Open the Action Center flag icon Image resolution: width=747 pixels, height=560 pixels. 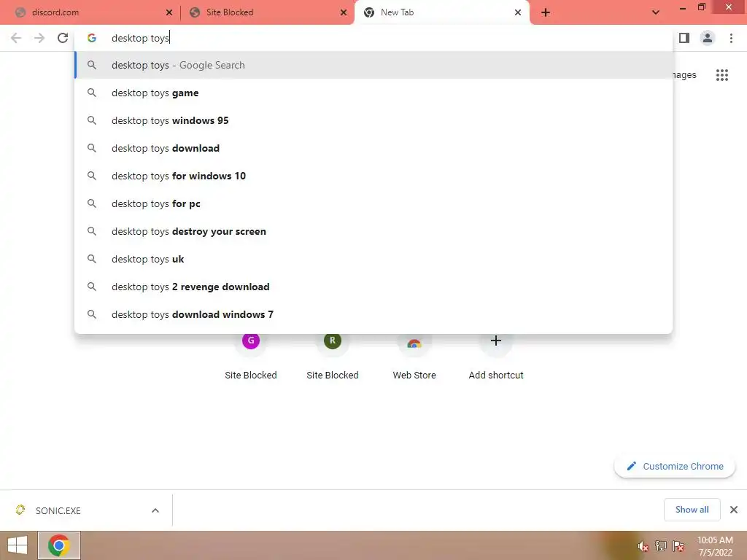tap(678, 545)
